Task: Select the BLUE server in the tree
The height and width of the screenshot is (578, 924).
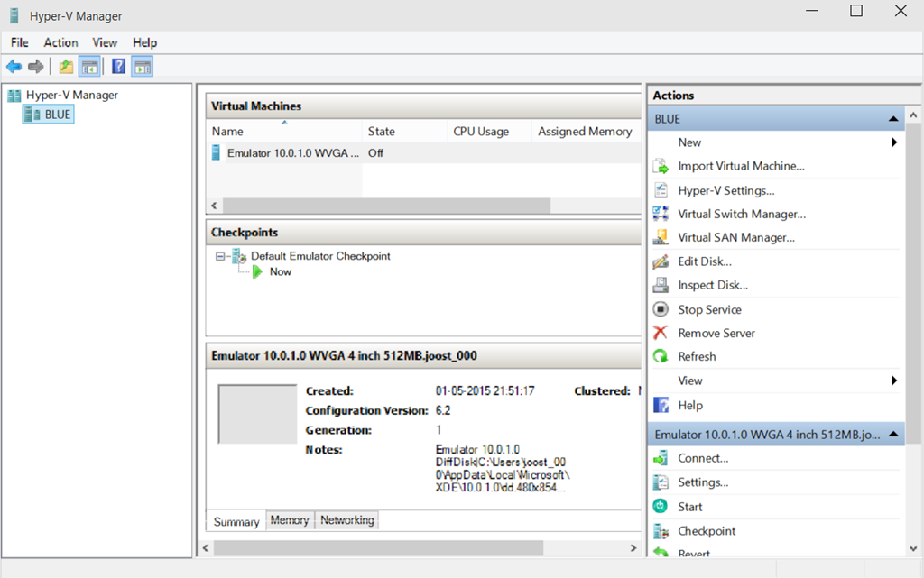Action: [49, 115]
